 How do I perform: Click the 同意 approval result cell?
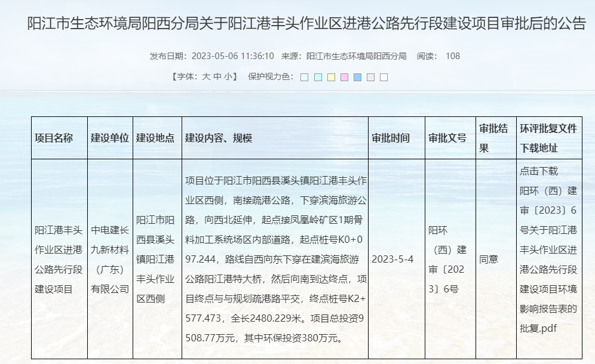489,260
